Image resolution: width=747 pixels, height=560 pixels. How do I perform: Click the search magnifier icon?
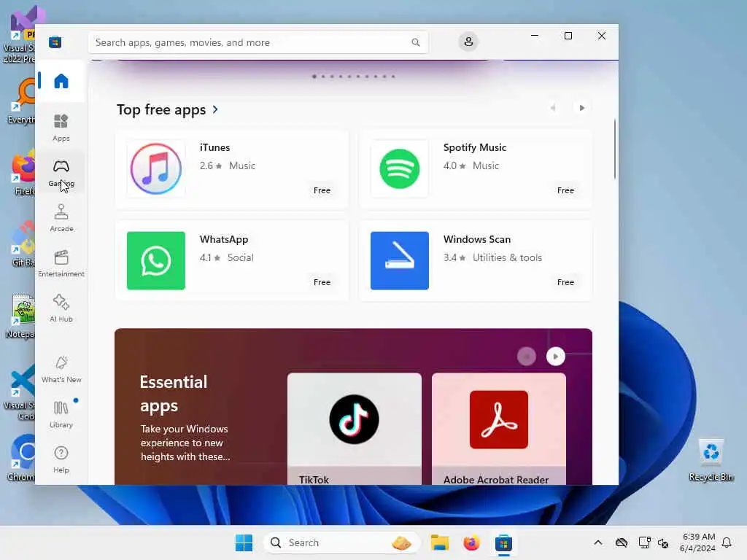pyautogui.click(x=415, y=42)
